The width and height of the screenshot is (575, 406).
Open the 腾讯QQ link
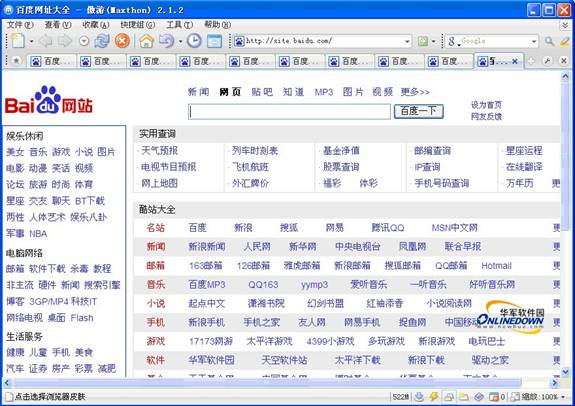click(387, 228)
